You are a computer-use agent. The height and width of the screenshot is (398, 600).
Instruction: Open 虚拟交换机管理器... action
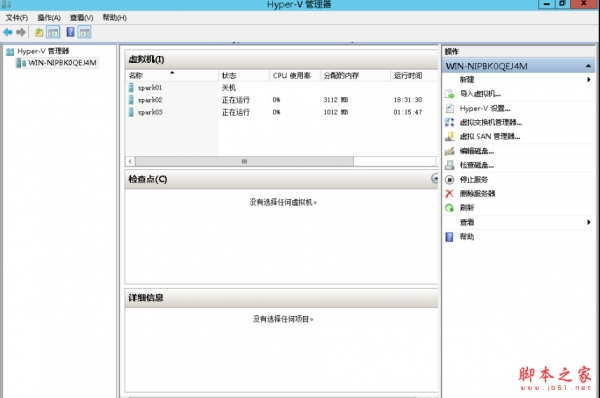point(491,122)
